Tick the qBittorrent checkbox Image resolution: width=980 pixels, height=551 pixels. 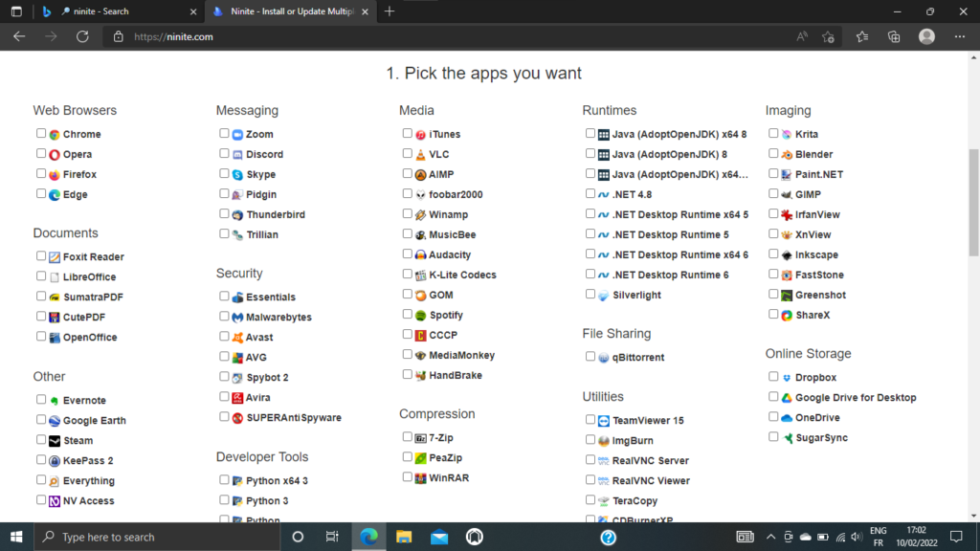click(590, 357)
